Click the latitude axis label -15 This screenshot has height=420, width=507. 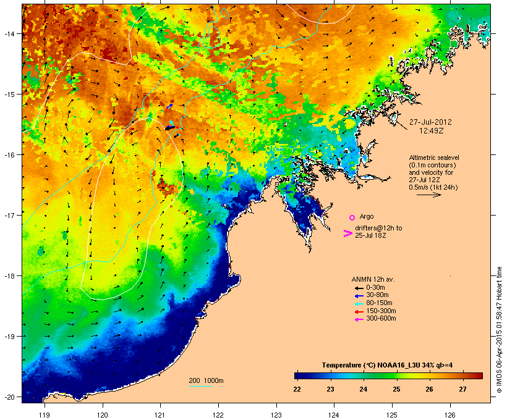pyautogui.click(x=9, y=94)
